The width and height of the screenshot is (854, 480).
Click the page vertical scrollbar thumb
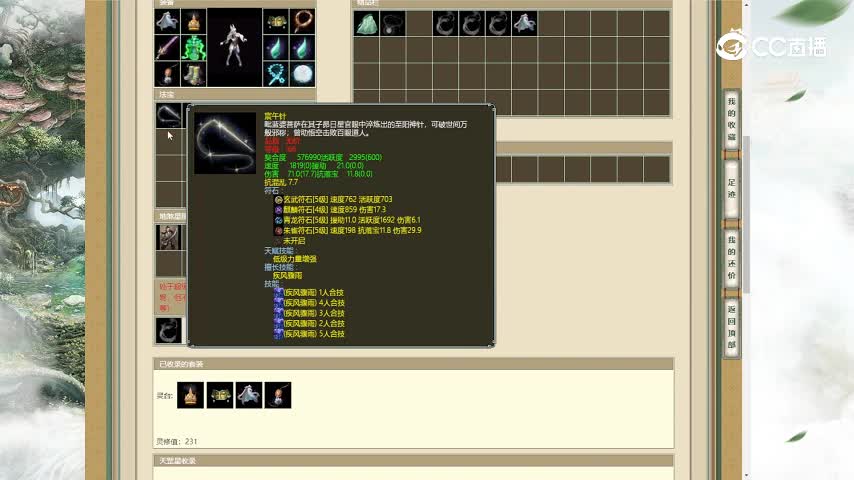click(747, 214)
